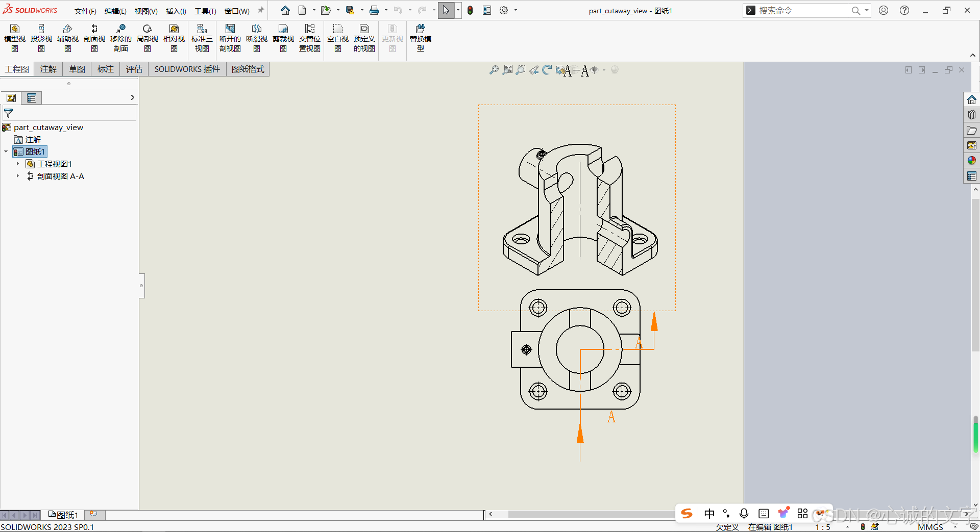Choose the Auxiliary View tool
The width and height of the screenshot is (980, 532).
[x=68, y=38]
